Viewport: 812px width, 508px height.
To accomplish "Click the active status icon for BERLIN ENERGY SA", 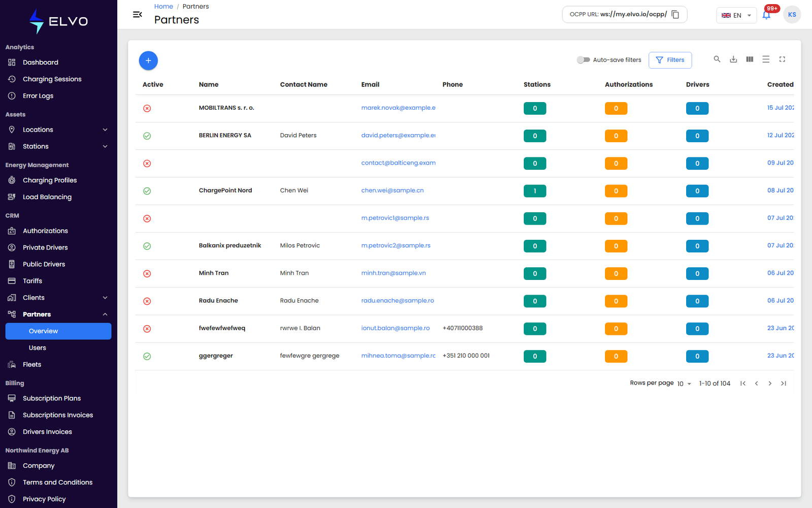I will [x=147, y=136].
